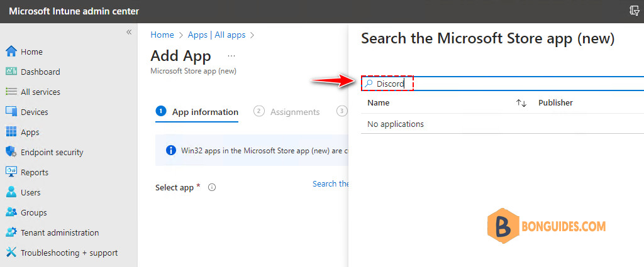The width and height of the screenshot is (644, 267).
Task: Open Troubleshooting + support in left menu
Action: coord(69,253)
